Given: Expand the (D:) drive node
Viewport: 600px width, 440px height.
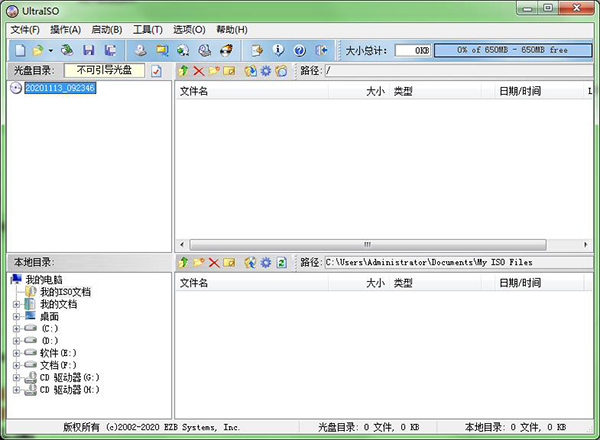Looking at the screenshot, I should coord(16,341).
